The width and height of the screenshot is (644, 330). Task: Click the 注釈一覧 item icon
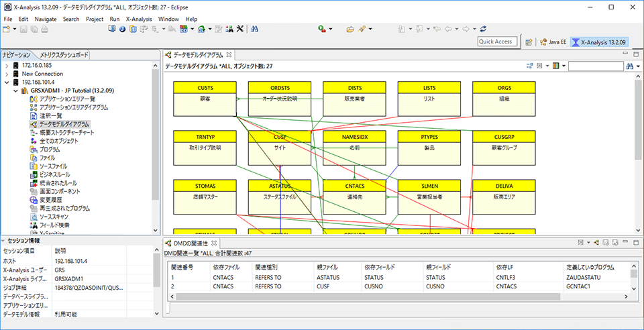34,116
